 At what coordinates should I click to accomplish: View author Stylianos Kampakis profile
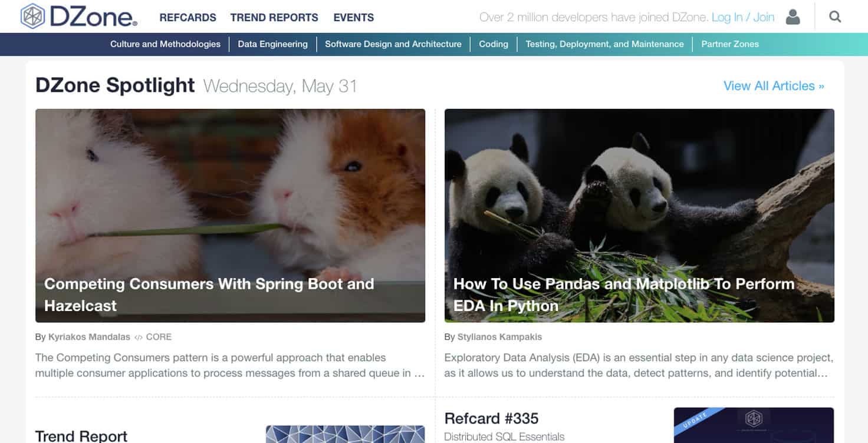click(499, 337)
